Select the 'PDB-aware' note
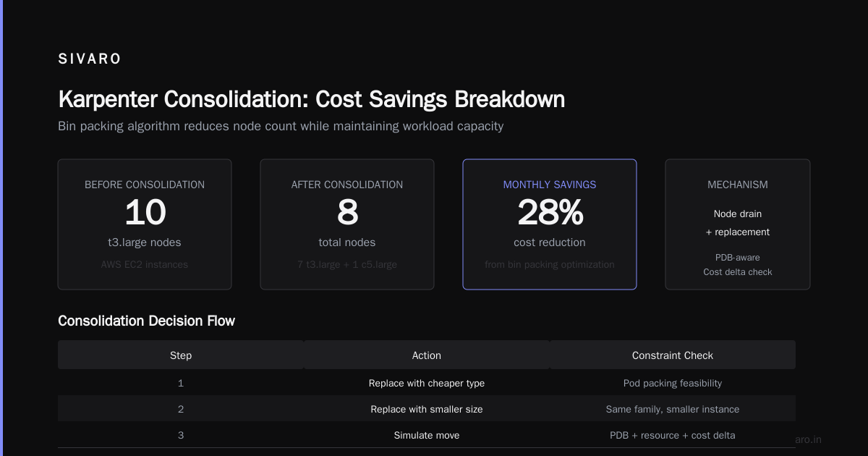 pos(738,258)
